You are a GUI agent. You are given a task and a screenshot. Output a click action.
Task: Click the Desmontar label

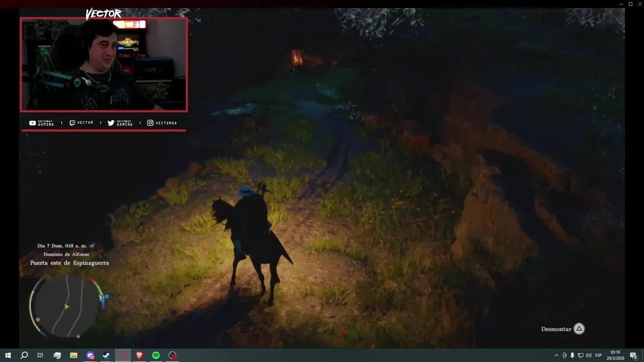pos(556,329)
